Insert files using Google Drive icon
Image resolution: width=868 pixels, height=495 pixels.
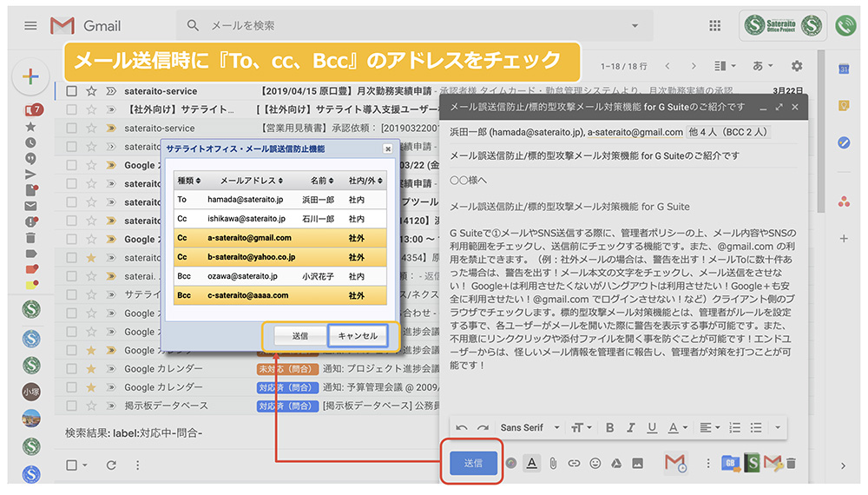[x=616, y=464]
